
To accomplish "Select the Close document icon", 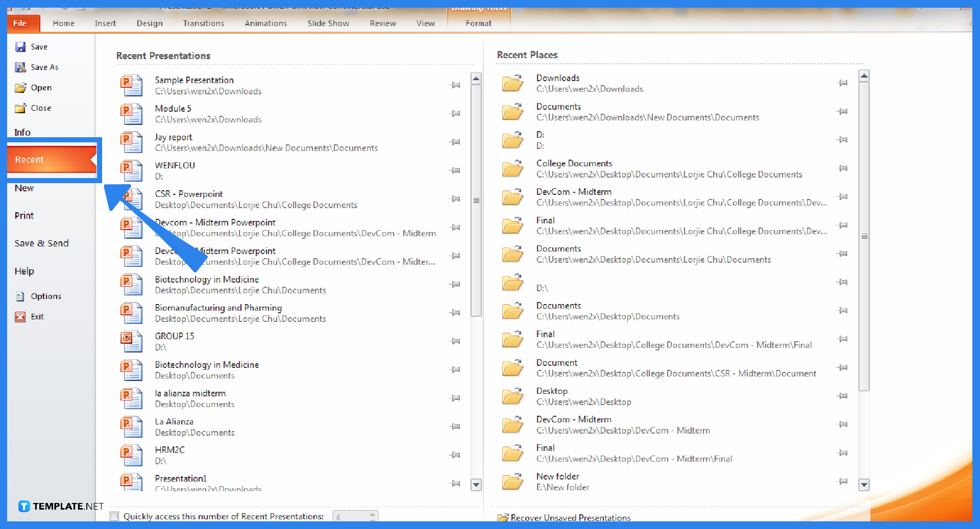I will 20,108.
